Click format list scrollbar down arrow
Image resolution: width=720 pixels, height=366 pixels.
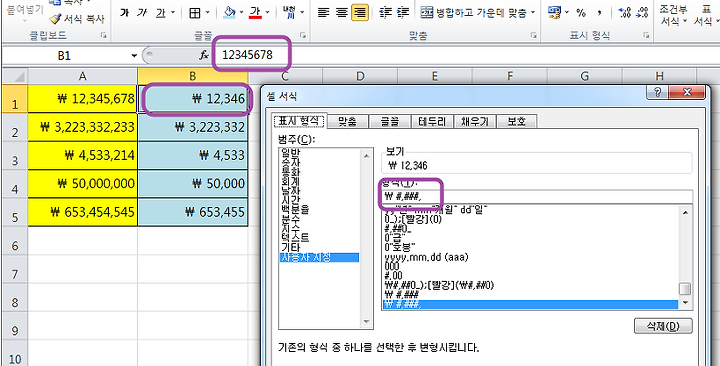(x=685, y=303)
